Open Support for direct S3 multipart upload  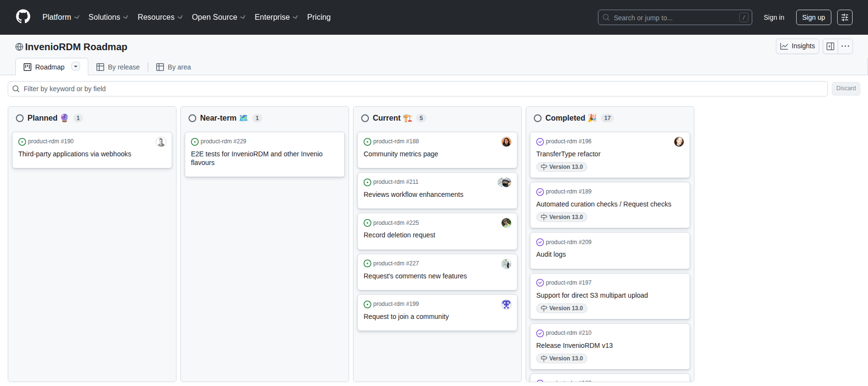coord(592,295)
